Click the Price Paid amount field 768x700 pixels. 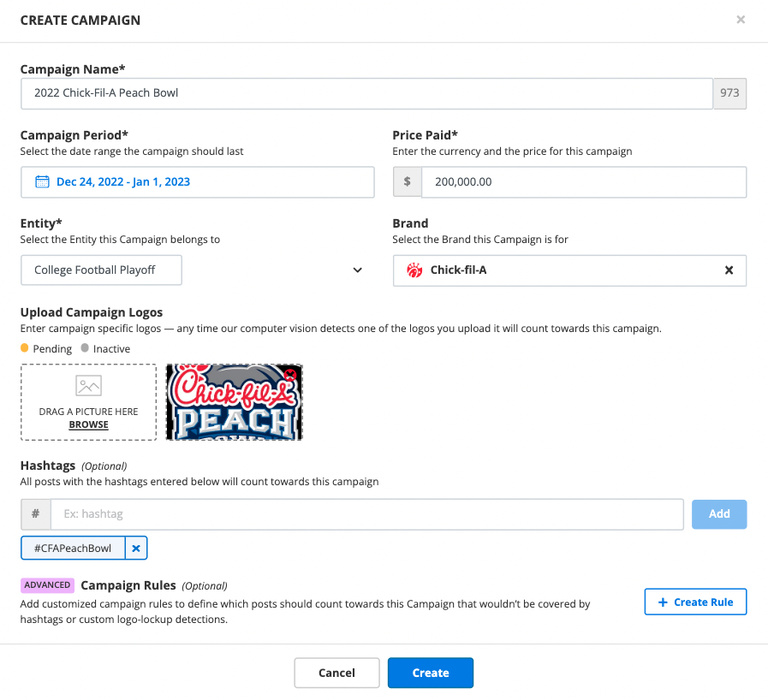(584, 182)
